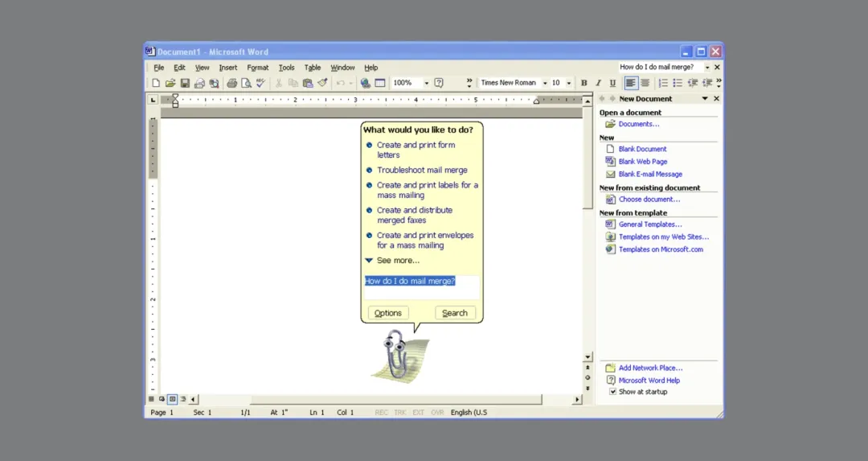868x461 pixels.
Task: Open the Undo history dropdown arrow
Action: click(350, 83)
